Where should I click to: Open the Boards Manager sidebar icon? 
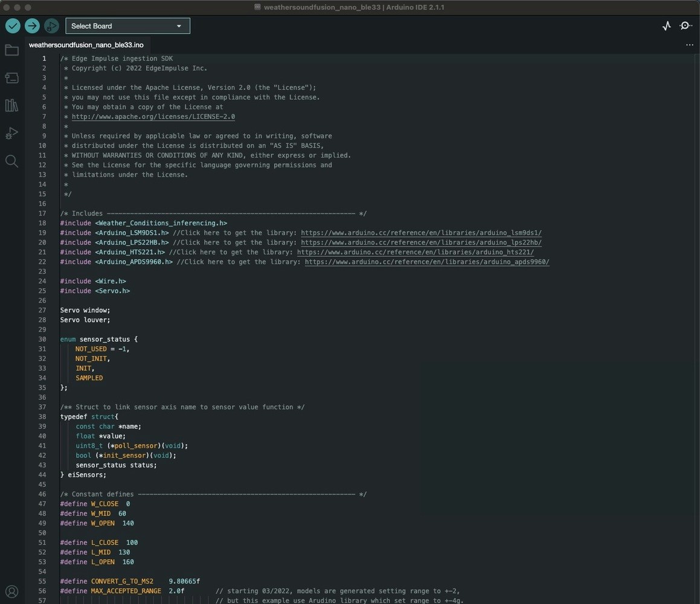tap(11, 78)
